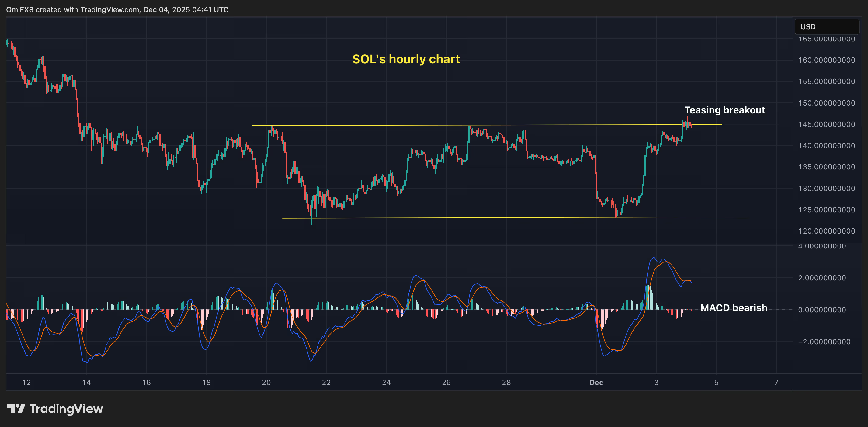Screen dimensions: 868x427
Task: Click the '20' date axis marker
Action: [266, 383]
